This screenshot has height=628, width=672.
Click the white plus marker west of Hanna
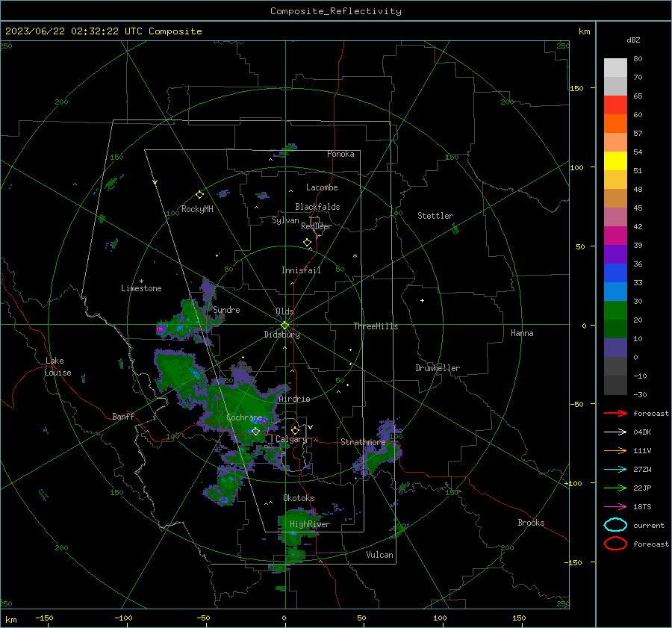point(422,300)
